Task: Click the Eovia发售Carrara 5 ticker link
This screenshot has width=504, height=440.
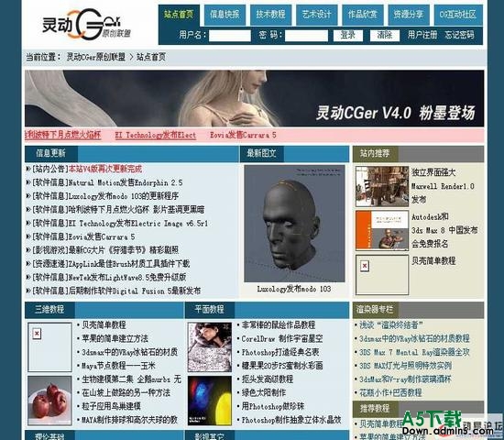Action: (x=243, y=135)
